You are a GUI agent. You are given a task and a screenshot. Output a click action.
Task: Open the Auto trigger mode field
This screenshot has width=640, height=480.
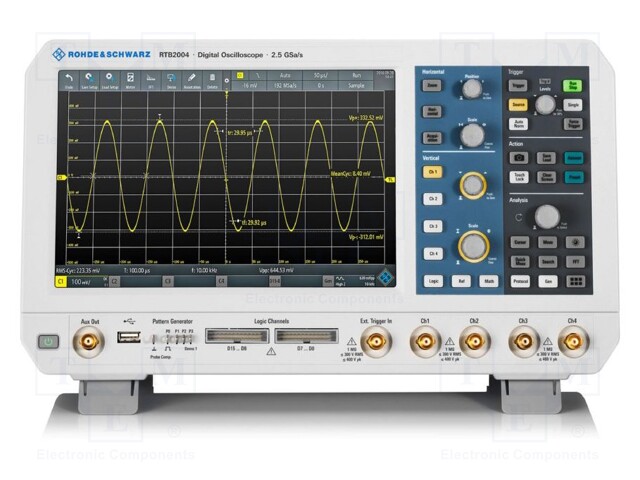coord(283,76)
